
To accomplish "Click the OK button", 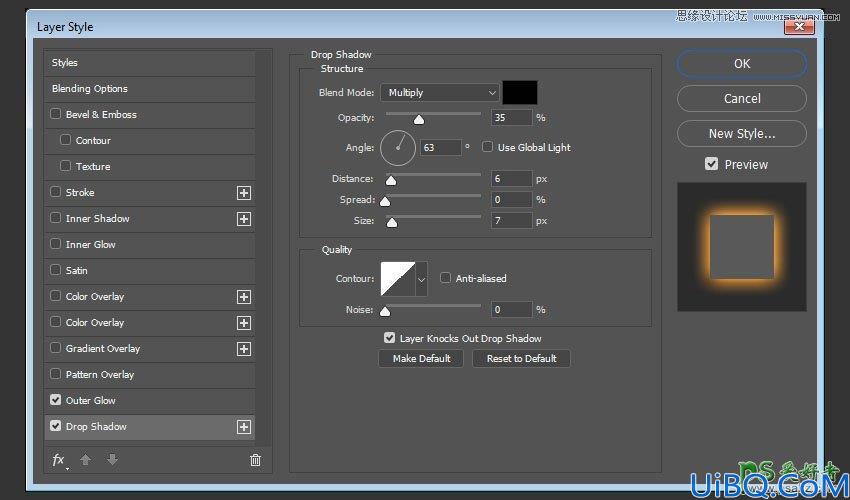I will pos(742,64).
